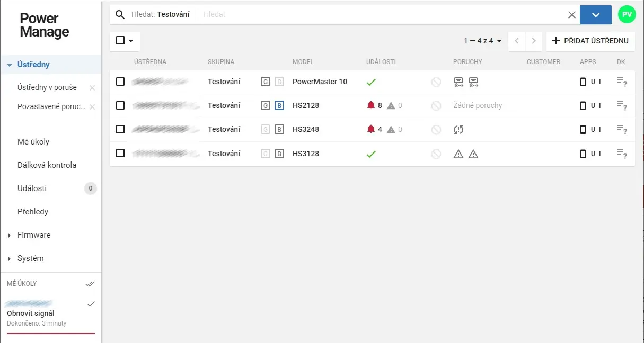The image size is (644, 343).
Task: Click the B icon in HS3248 row
Action: [x=279, y=129]
